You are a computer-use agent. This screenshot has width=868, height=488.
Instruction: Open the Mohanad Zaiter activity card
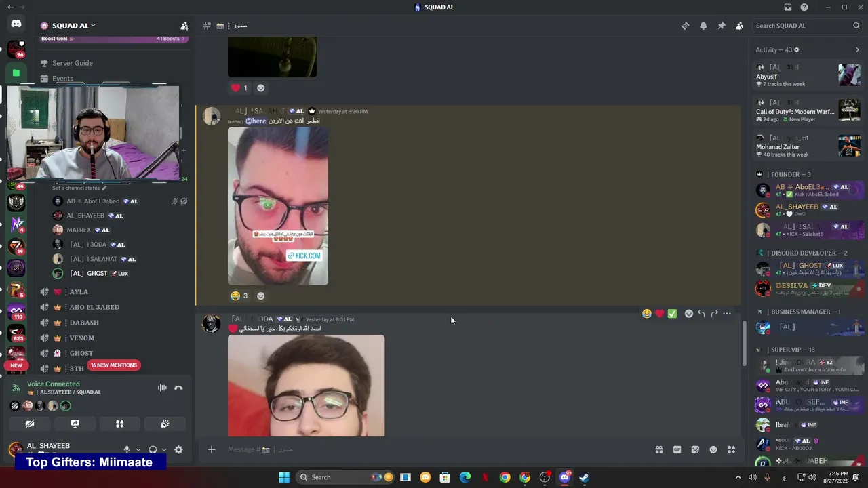(x=808, y=146)
